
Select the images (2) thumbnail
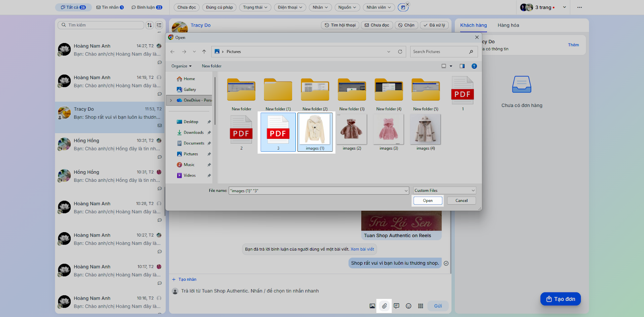click(352, 133)
